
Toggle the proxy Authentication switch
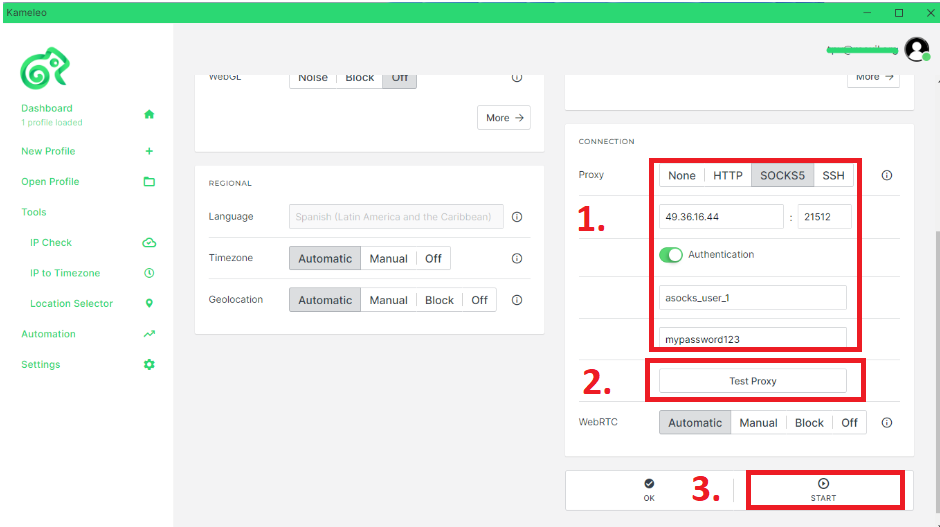pos(671,255)
